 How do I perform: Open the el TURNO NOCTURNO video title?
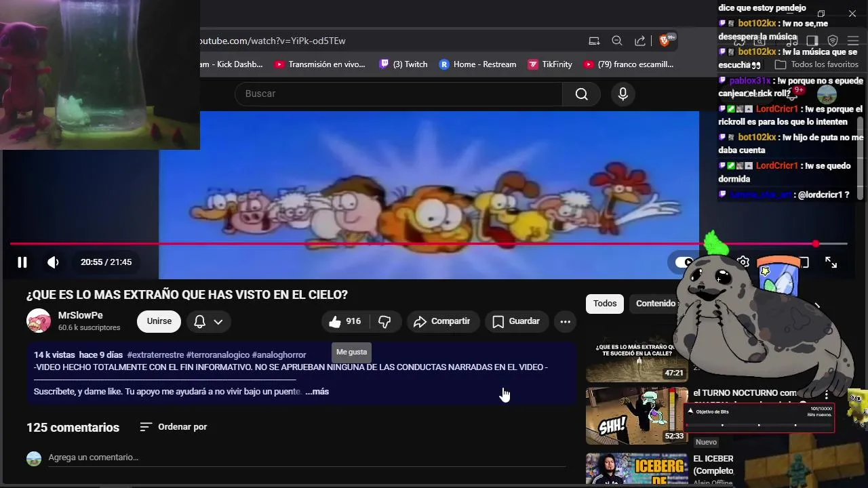(x=745, y=393)
